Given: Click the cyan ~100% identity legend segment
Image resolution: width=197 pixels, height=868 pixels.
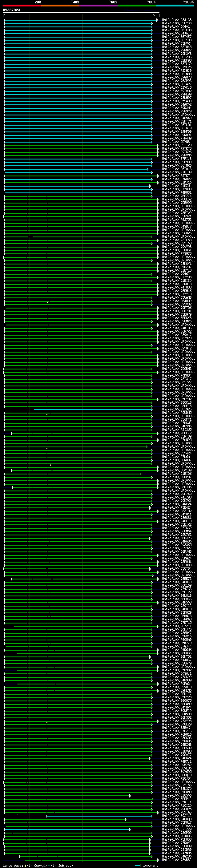Looking at the screenshot, I should click(x=175, y=6).
